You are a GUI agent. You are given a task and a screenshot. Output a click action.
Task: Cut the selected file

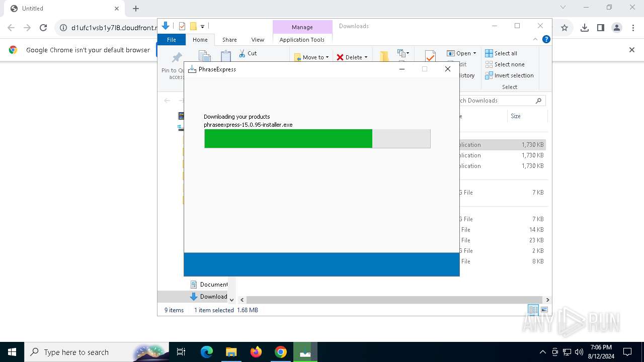click(248, 53)
